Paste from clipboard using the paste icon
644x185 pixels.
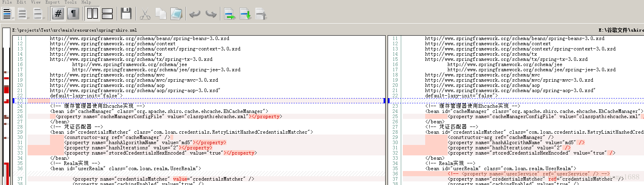(x=176, y=14)
